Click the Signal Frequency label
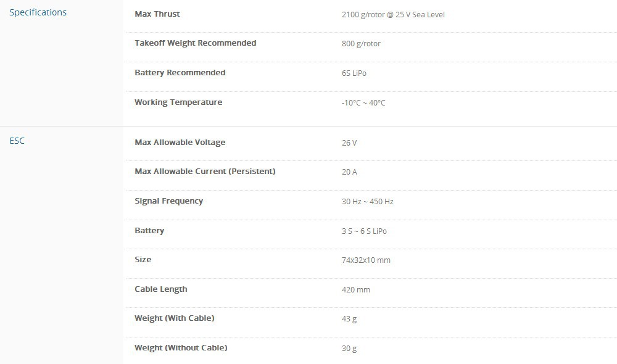The width and height of the screenshot is (617, 364). click(168, 201)
